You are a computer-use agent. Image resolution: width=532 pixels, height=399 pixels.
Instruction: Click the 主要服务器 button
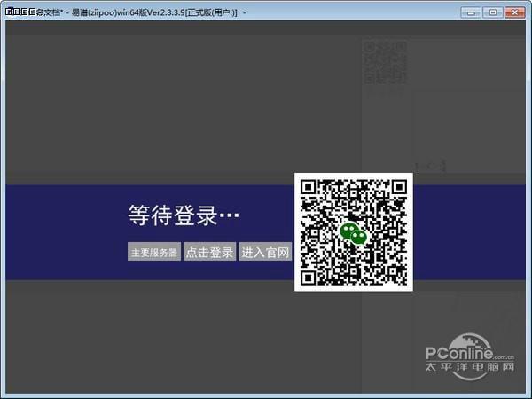click(154, 252)
